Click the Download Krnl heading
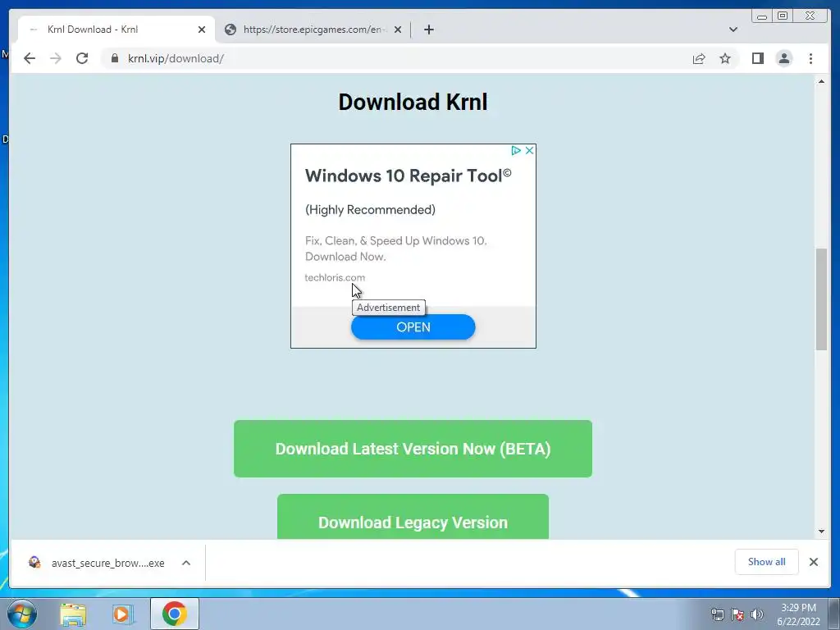 [x=413, y=102]
